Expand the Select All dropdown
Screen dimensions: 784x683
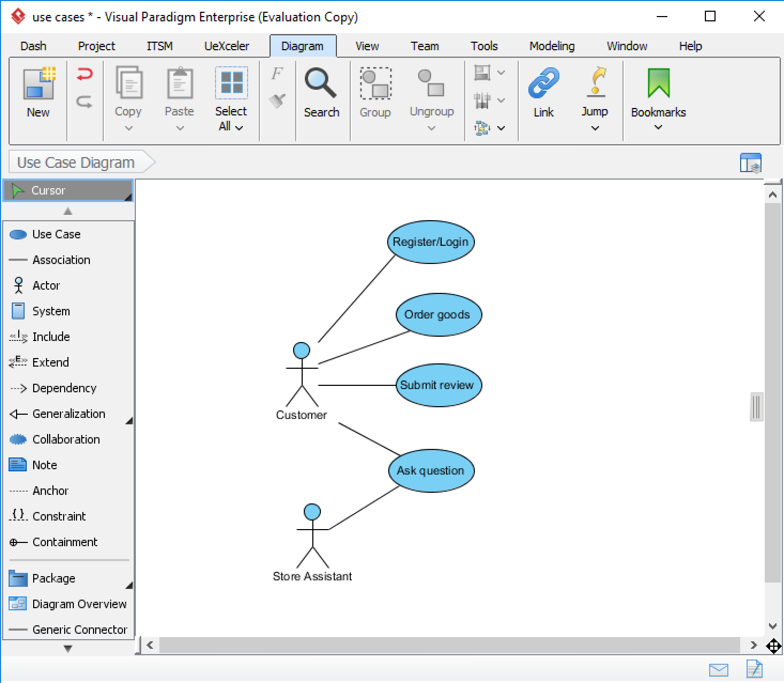[x=239, y=127]
